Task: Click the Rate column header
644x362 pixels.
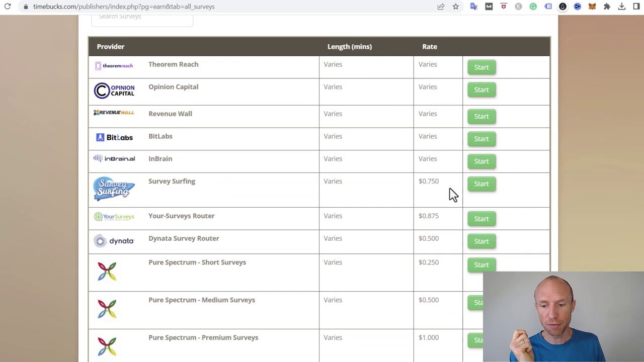Action: 430,46
